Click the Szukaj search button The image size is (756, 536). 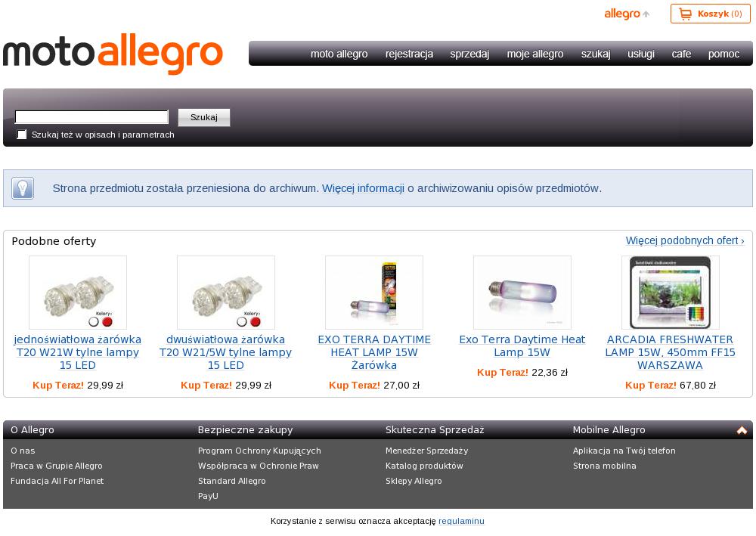pos(204,117)
